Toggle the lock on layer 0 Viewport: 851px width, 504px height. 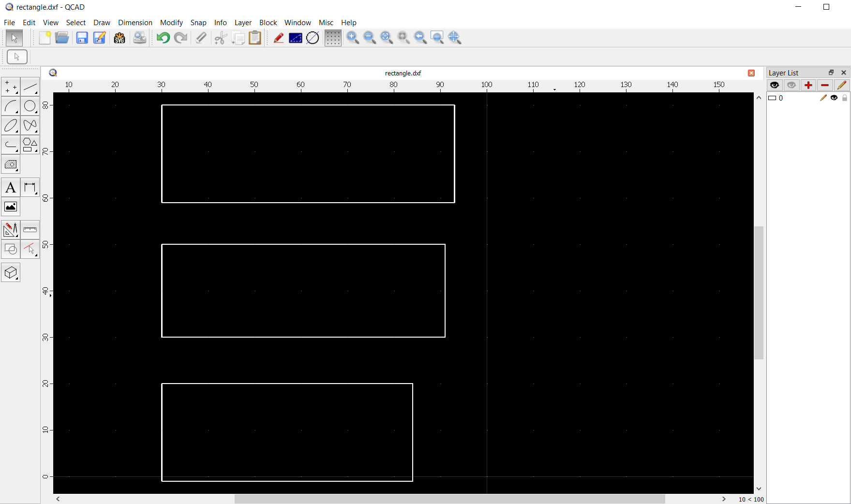pos(845,98)
